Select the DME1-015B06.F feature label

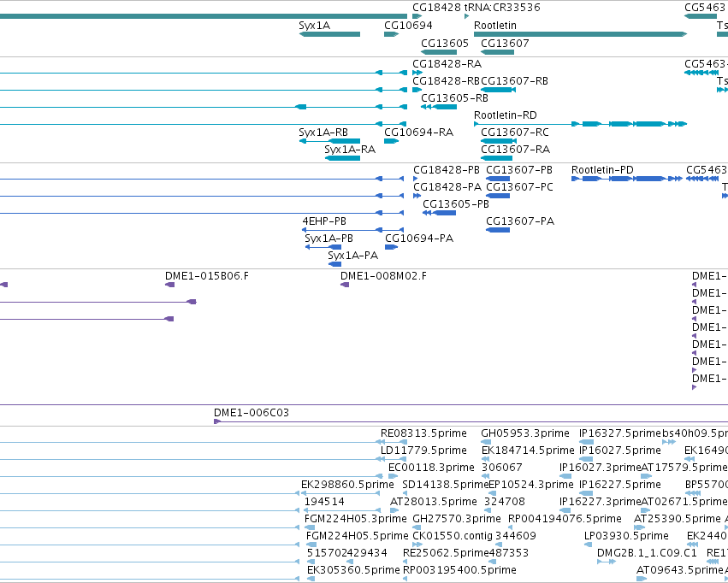(207, 276)
